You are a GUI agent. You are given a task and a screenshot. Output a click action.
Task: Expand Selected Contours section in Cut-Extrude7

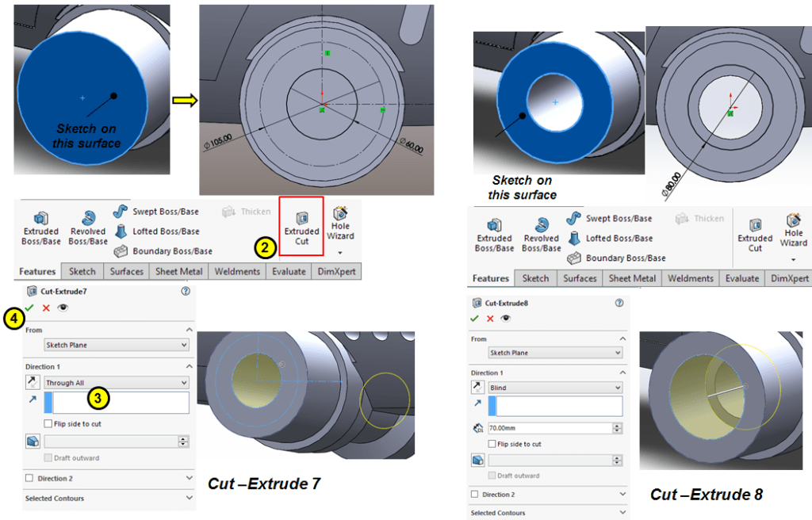(189, 498)
